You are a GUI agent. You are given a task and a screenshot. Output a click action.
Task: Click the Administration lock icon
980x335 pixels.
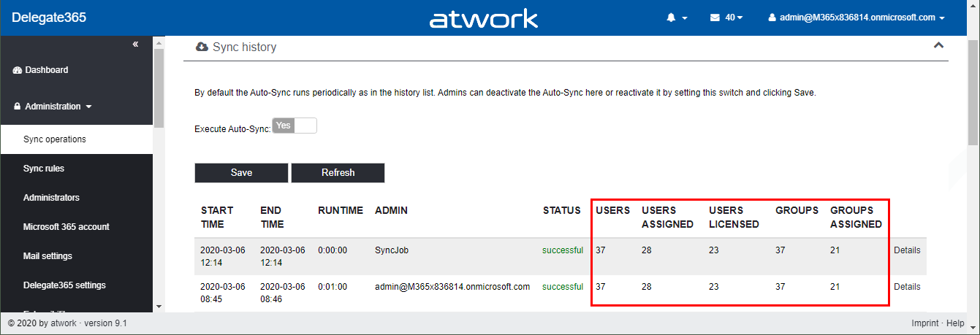pos(18,107)
